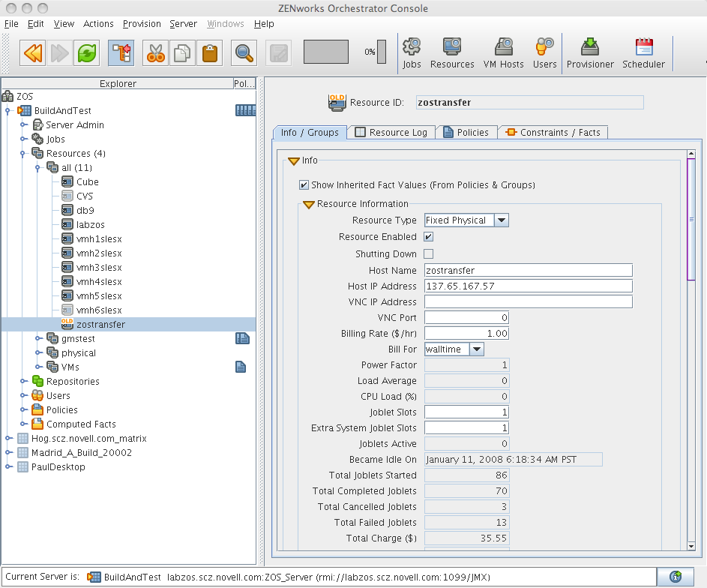Click the Copy documents icon
Screen dimensions: 707x588
tap(182, 53)
